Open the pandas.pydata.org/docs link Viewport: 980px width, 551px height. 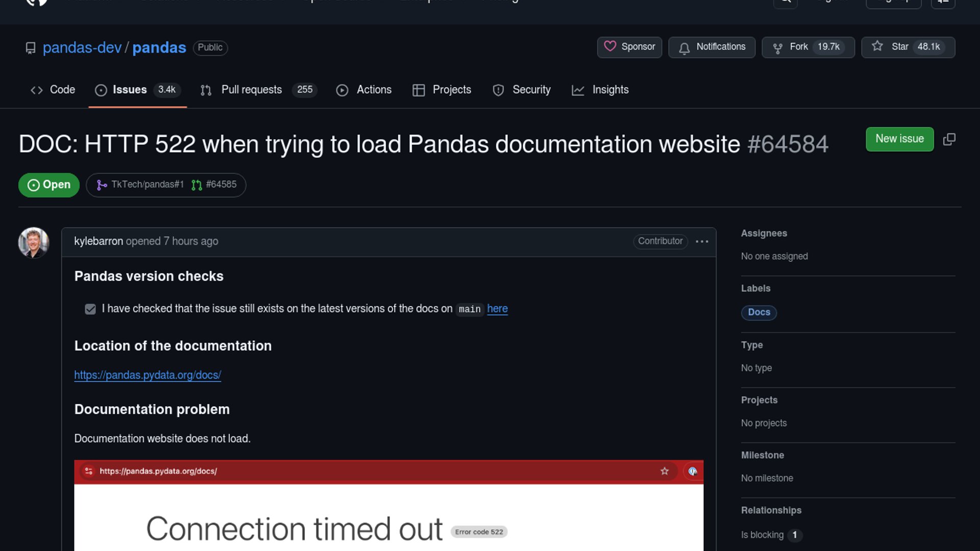[x=148, y=375]
